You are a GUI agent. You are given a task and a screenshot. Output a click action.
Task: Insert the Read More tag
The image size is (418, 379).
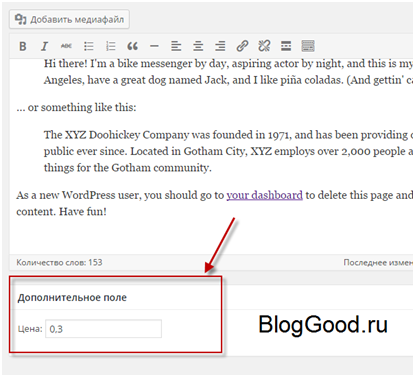[x=286, y=46]
